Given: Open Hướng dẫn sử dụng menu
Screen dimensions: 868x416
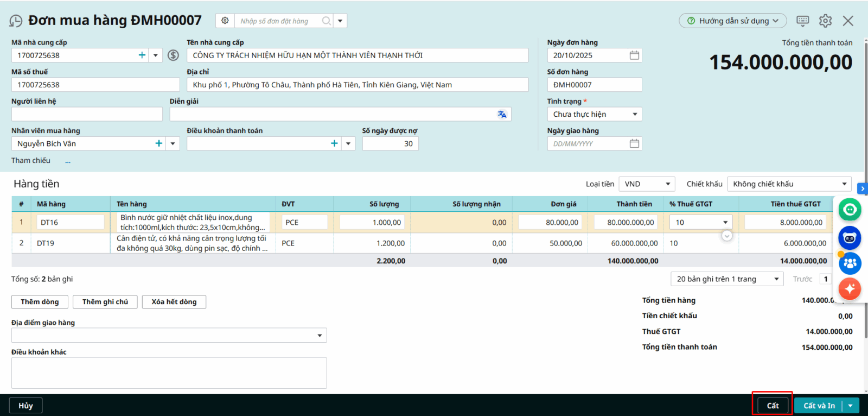Looking at the screenshot, I should (x=732, y=21).
